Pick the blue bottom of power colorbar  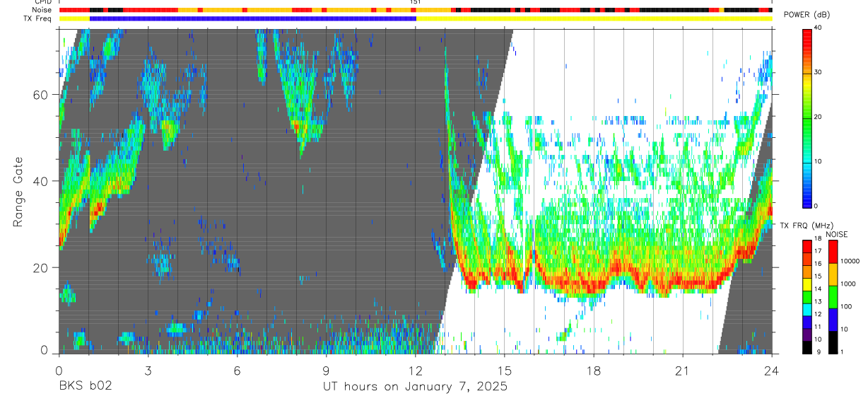click(807, 198)
